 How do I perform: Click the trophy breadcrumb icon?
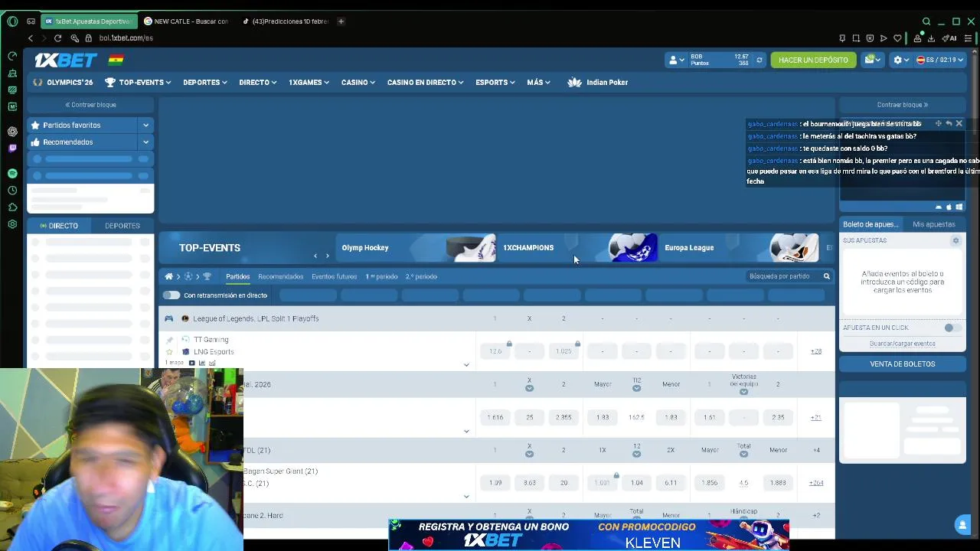click(x=207, y=276)
